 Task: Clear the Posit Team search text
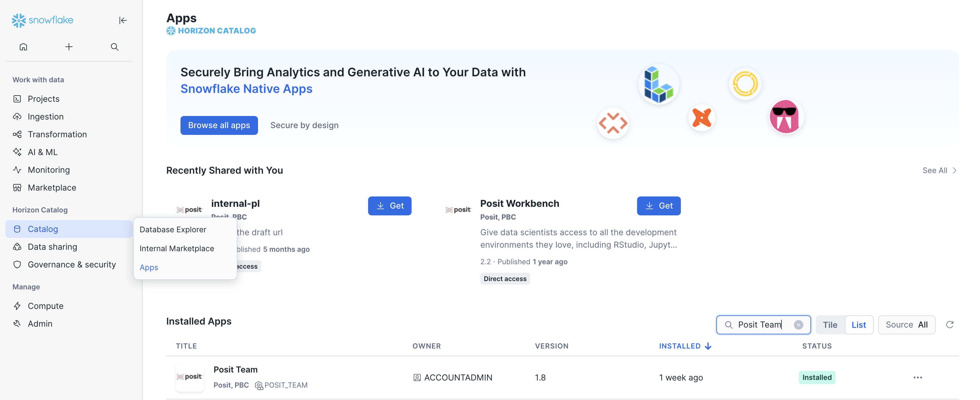[799, 325]
